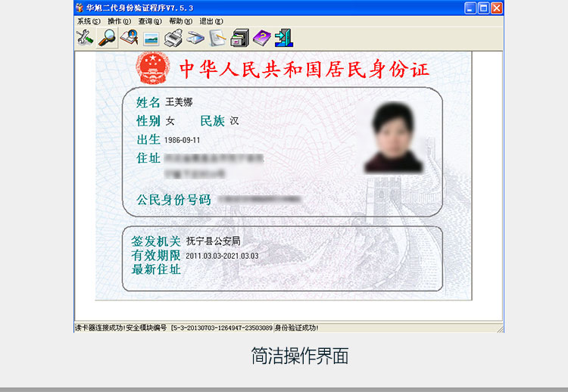Open the wrench settings tool in toolbar
Image resolution: width=568 pixels, height=392 pixels.
click(x=85, y=38)
